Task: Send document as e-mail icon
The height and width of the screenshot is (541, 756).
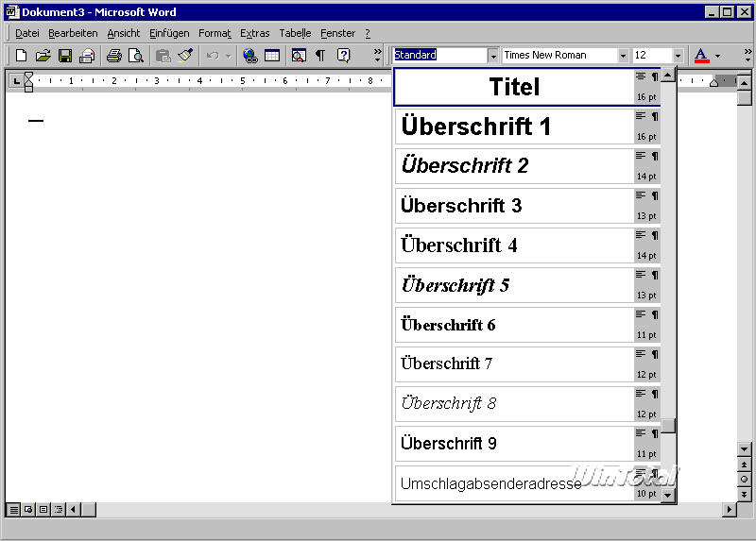Action: pyautogui.click(x=87, y=56)
